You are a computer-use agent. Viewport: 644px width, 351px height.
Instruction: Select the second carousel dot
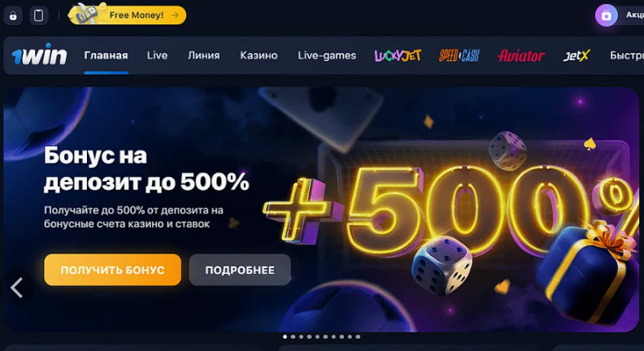[294, 336]
